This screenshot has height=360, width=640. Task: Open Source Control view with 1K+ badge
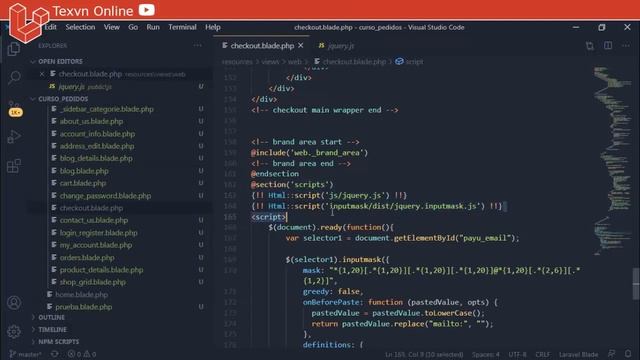[15, 109]
